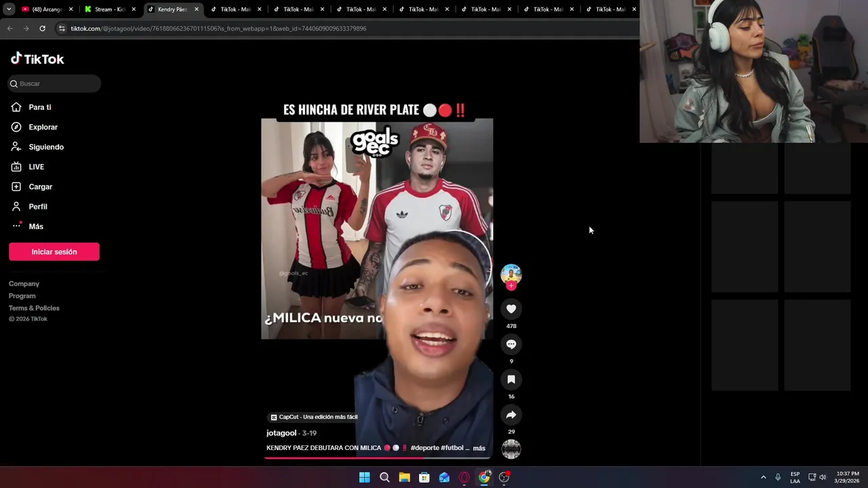Click the TikTok logo
This screenshot has height=488, width=868.
coord(37,59)
